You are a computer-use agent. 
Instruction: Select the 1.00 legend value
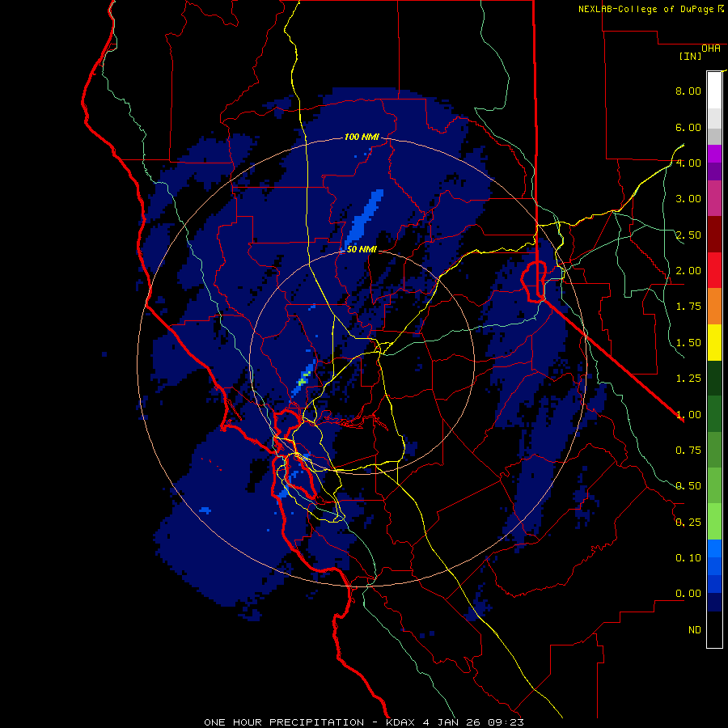click(x=688, y=415)
